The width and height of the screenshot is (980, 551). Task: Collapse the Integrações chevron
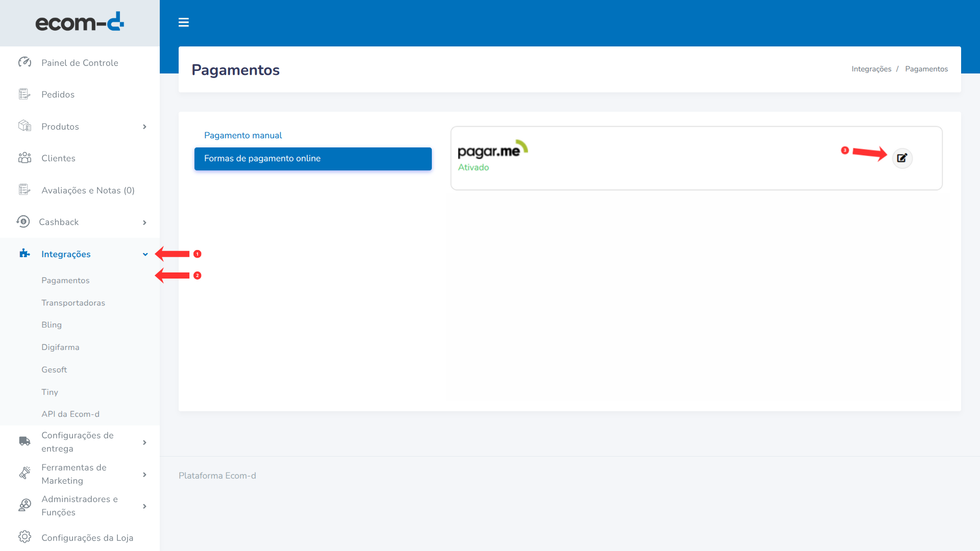tap(145, 254)
